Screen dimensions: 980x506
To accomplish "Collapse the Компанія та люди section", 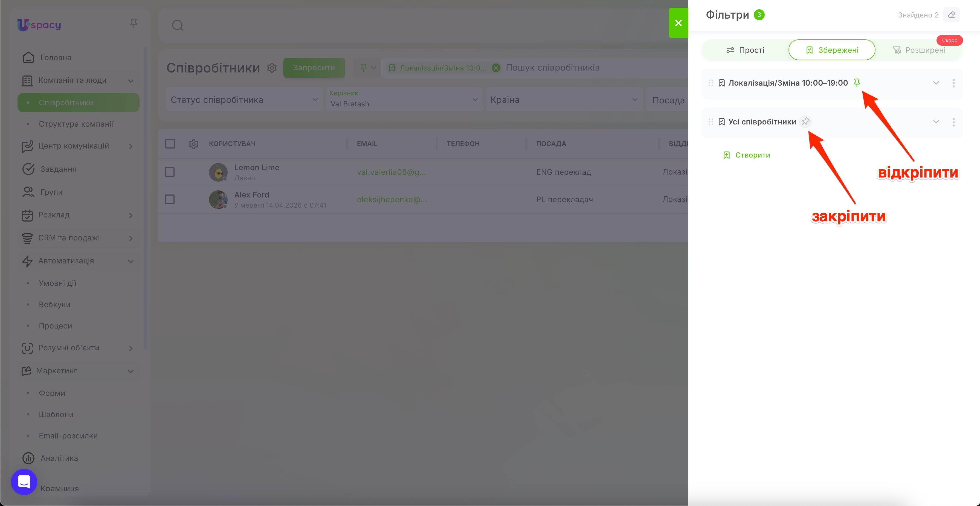I will click(131, 81).
